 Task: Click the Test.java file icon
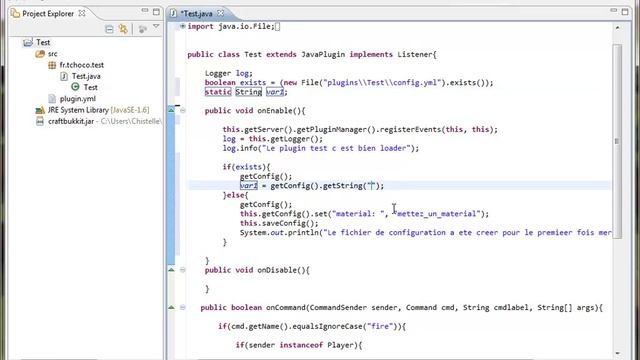pos(64,76)
